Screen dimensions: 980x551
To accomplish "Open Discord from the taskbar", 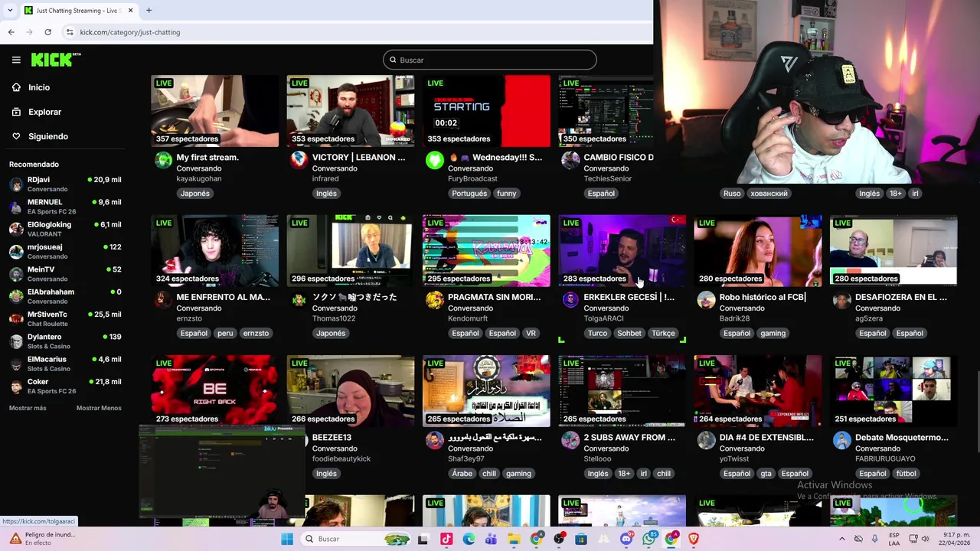I will 626,539.
